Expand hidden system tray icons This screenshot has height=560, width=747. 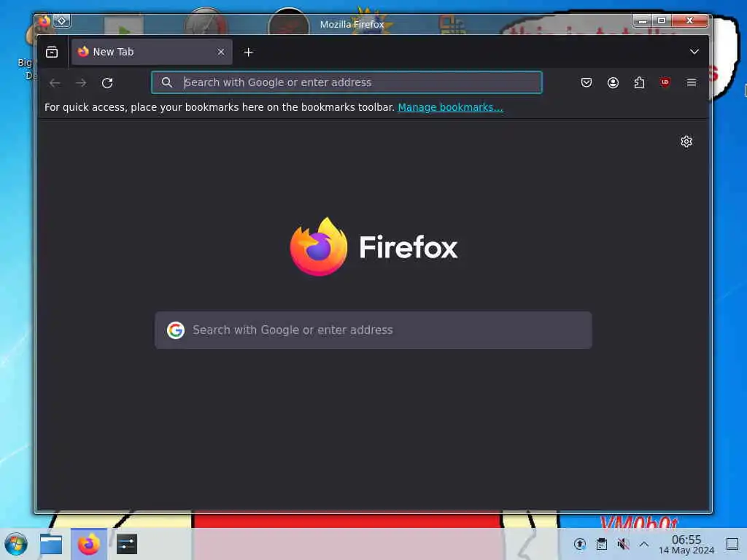click(x=644, y=544)
